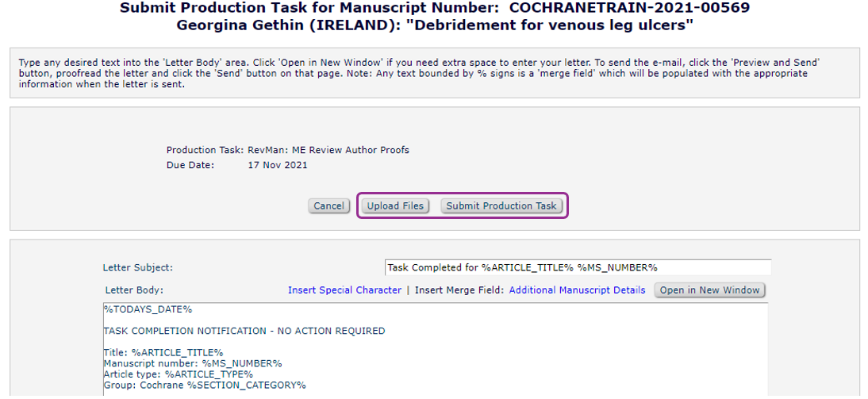Submit the production task
This screenshot has width=868, height=399.
501,206
